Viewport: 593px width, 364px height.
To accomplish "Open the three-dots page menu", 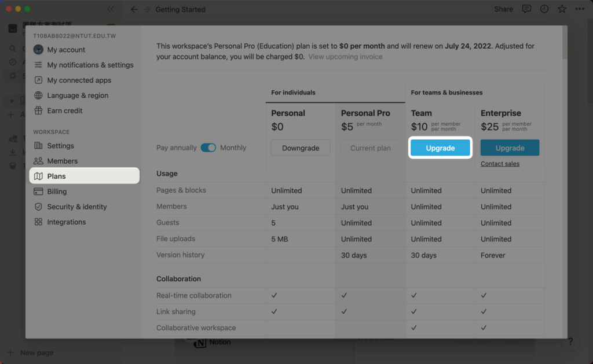I will [580, 9].
